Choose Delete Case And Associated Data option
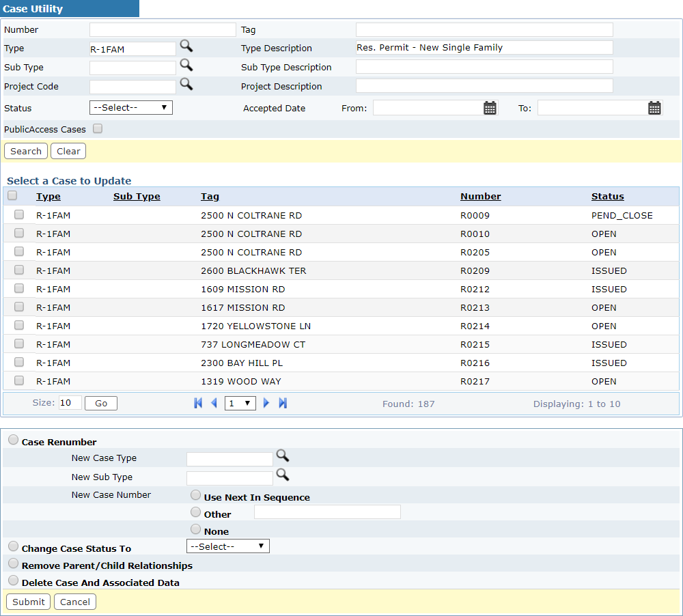683x616 pixels. point(13,580)
